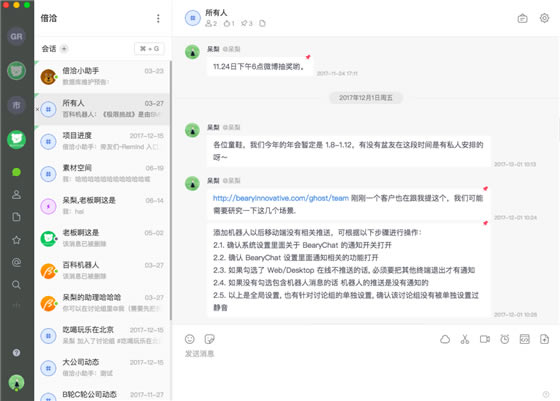560x401 pixels.
Task: Open channel files icon in header
Action: (262, 24)
